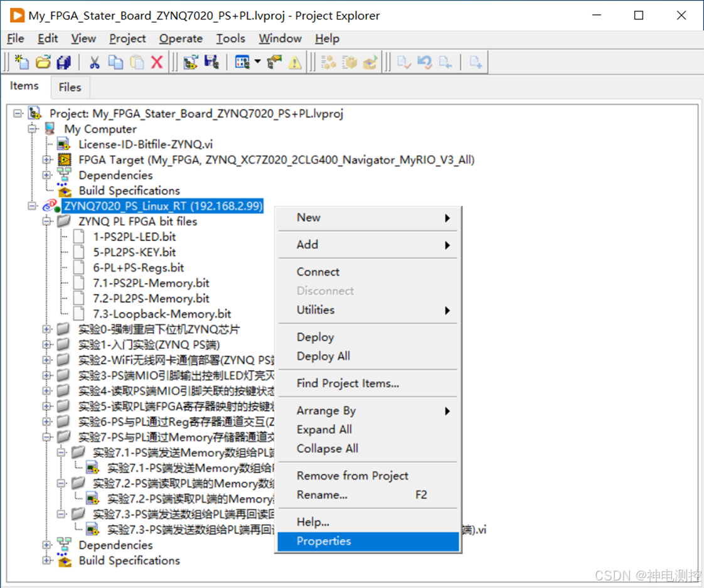
Task: Click the red X Delete icon
Action: (x=157, y=62)
